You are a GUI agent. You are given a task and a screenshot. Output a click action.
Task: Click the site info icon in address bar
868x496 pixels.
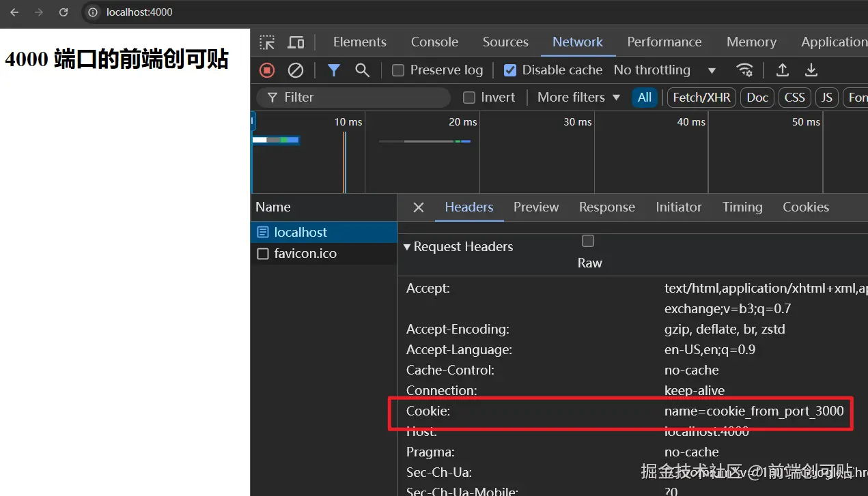click(94, 12)
